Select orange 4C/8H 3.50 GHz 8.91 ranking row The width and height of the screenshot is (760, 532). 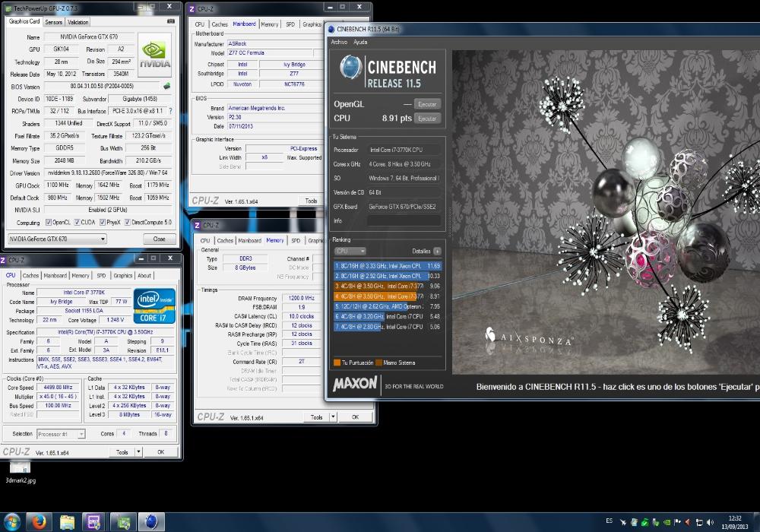[x=388, y=296]
